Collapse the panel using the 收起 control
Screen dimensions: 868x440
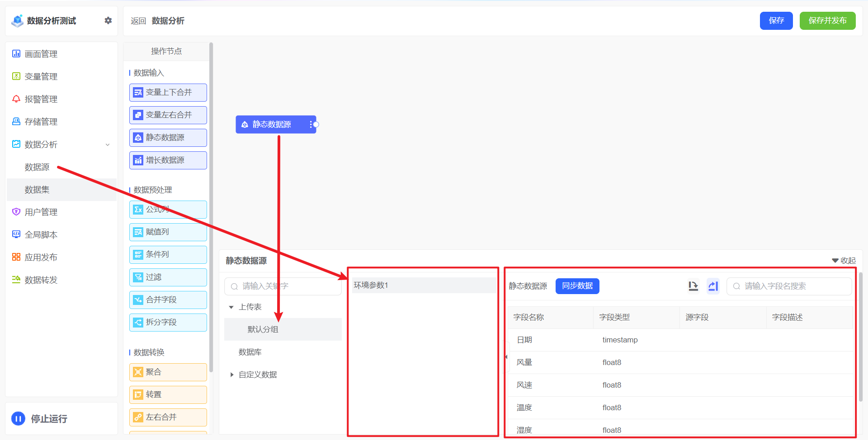point(843,260)
